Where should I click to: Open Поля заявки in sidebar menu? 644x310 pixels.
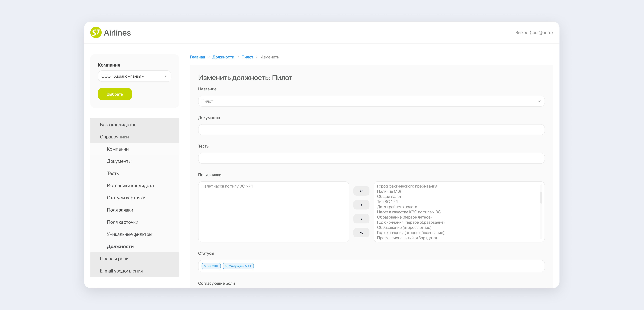tap(120, 210)
